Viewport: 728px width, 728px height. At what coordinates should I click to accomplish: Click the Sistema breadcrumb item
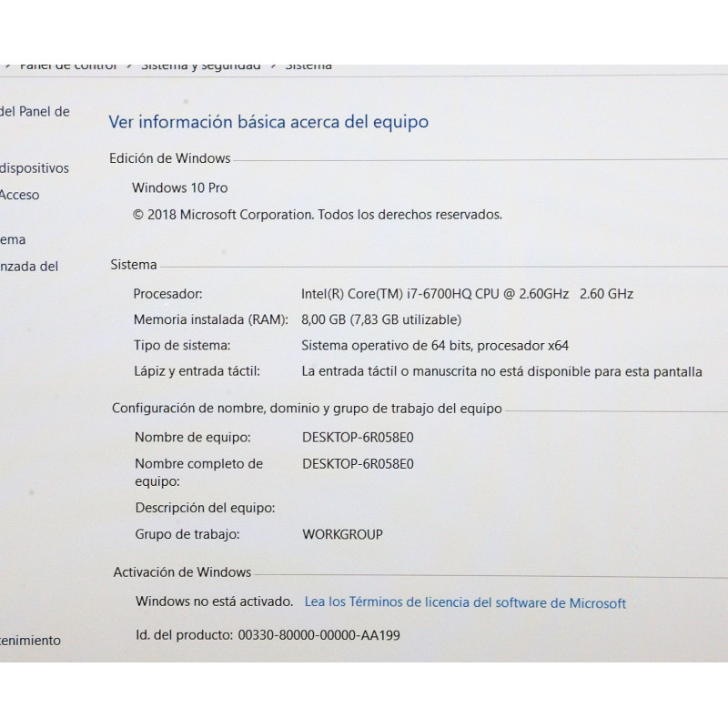(308, 66)
